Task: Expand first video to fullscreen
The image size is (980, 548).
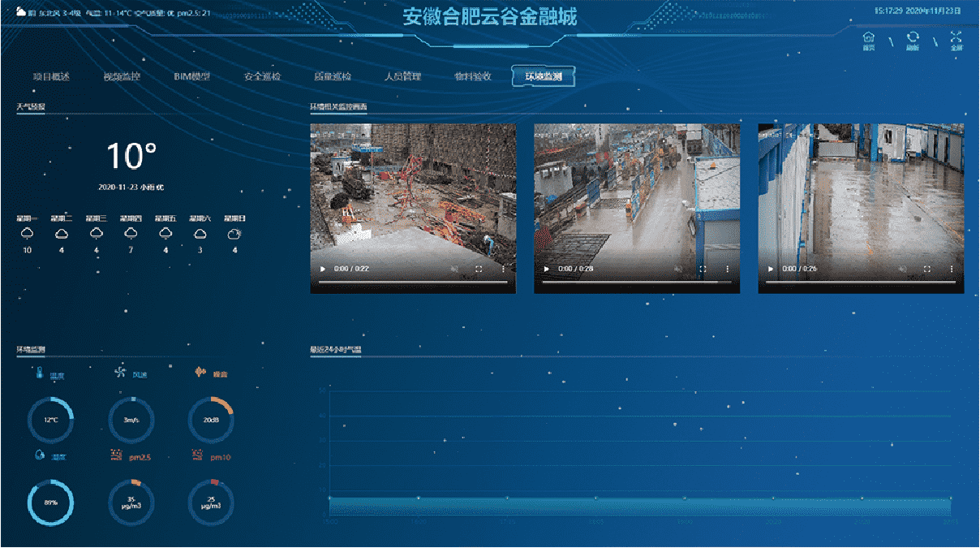Action: [x=479, y=269]
